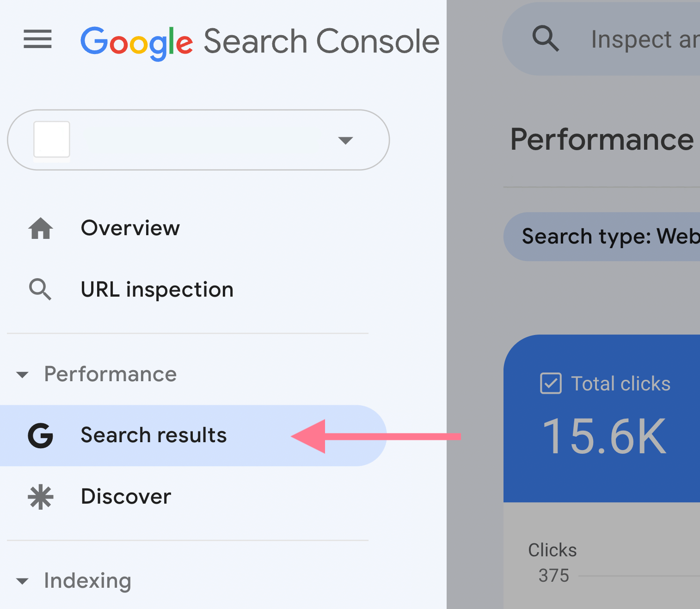Open the Search results report
This screenshot has height=609, width=700.
(154, 435)
